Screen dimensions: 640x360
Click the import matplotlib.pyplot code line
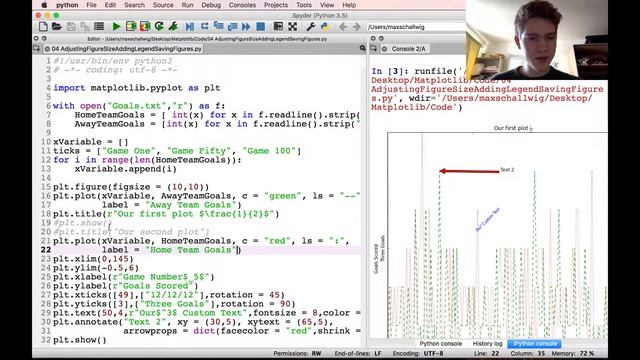coord(137,88)
